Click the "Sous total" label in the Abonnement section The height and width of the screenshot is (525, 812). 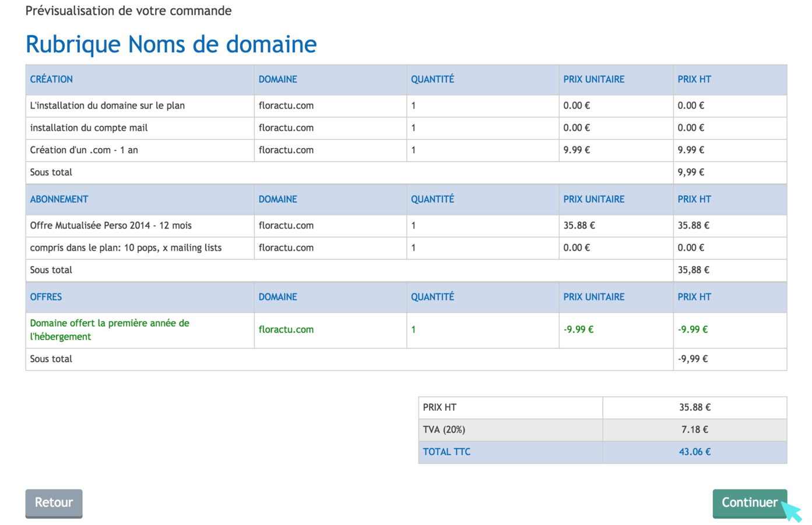coord(51,270)
